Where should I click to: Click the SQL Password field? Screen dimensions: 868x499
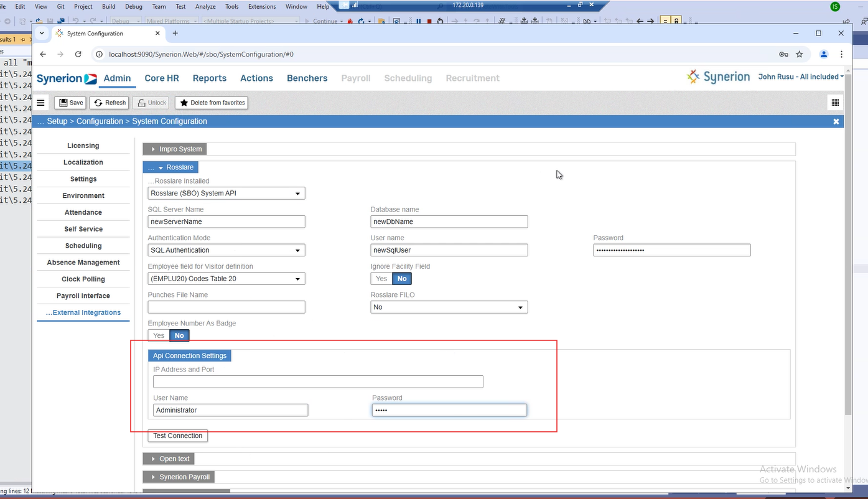(x=672, y=250)
